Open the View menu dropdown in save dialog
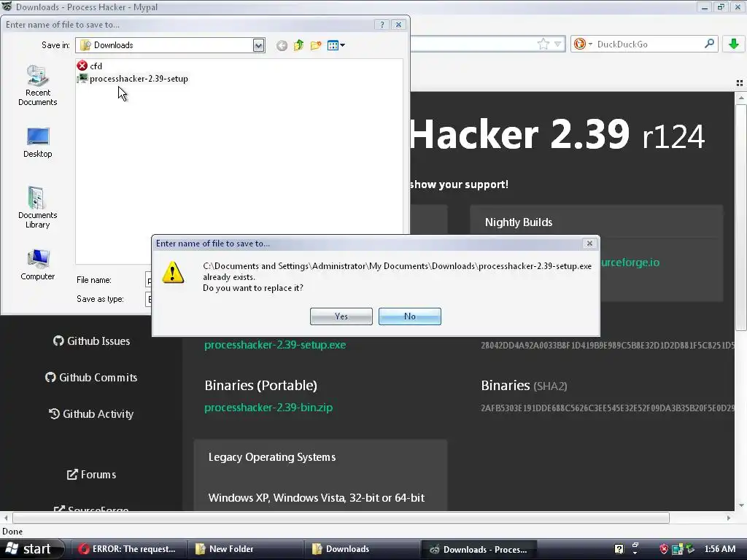This screenshot has width=747, height=560. [x=336, y=45]
